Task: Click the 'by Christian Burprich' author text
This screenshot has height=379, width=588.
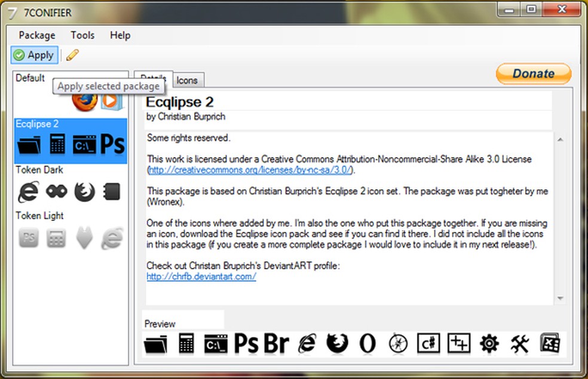Action: pyautogui.click(x=186, y=116)
